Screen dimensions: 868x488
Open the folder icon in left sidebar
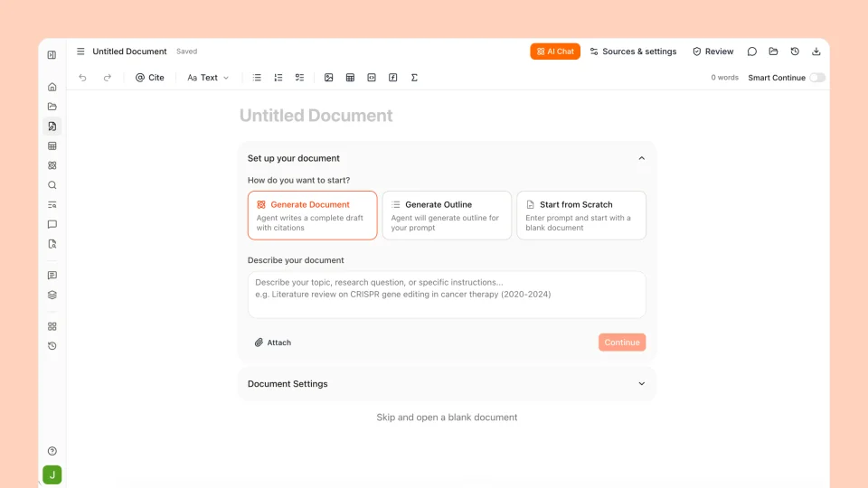[x=52, y=107]
